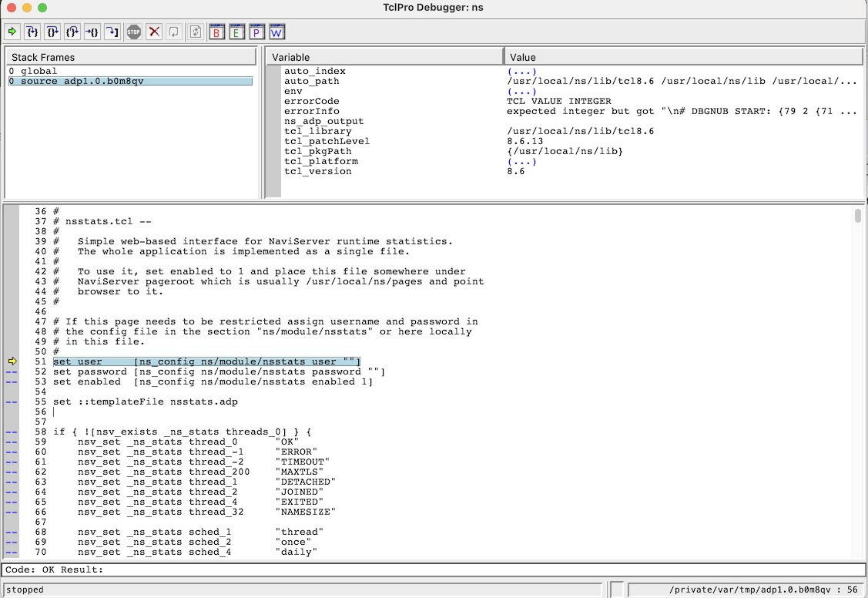This screenshot has height=598, width=868.
Task: Set a breakpoint at line 64
Action: tap(10, 492)
